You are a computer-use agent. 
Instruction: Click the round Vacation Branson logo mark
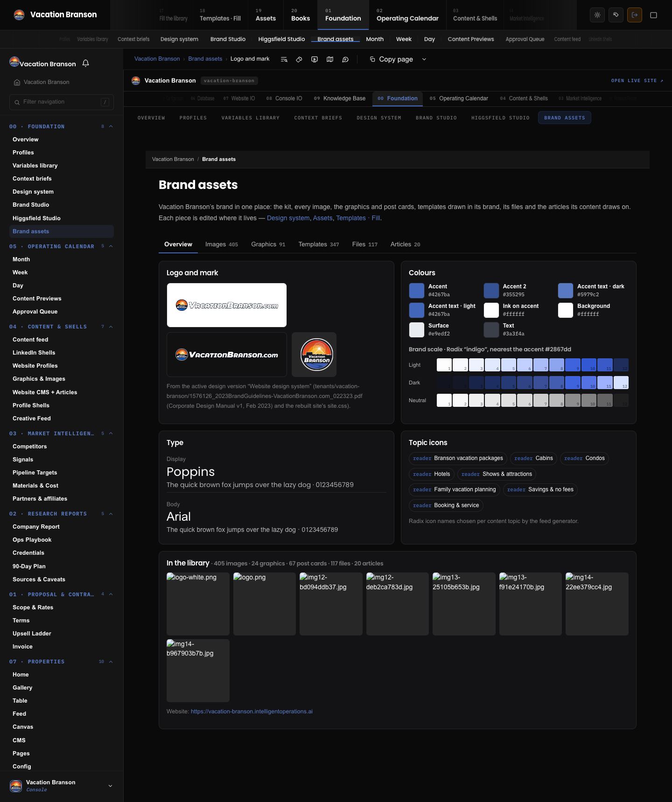316,355
